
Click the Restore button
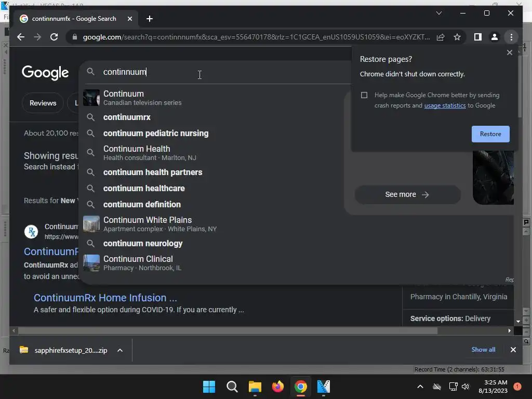(490, 134)
